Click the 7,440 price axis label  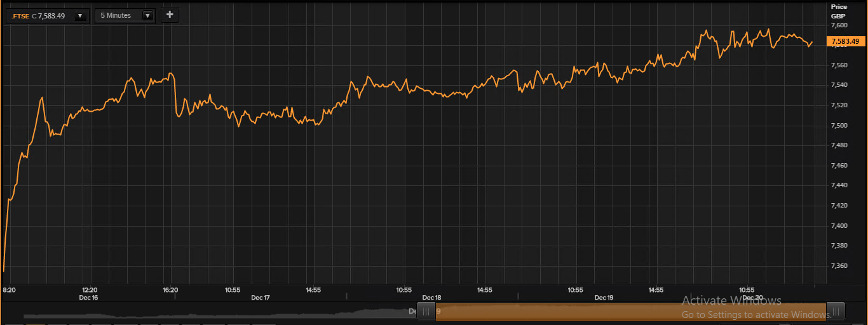coord(839,185)
